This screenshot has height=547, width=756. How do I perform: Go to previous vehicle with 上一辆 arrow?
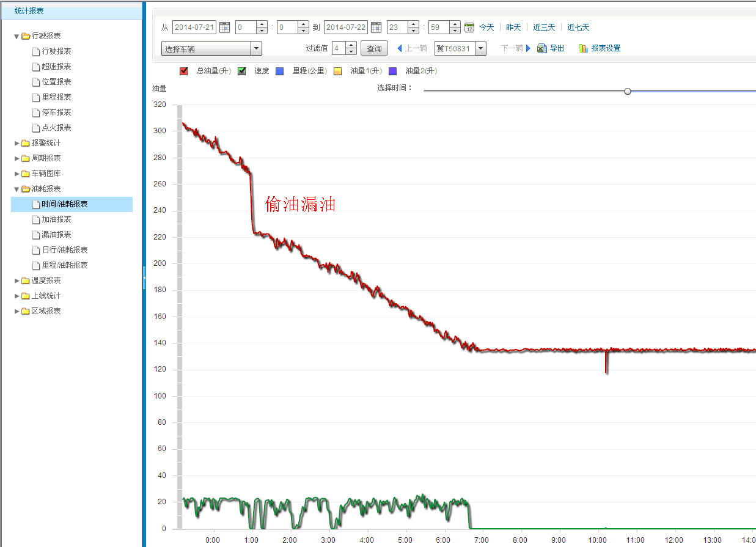pyautogui.click(x=400, y=48)
